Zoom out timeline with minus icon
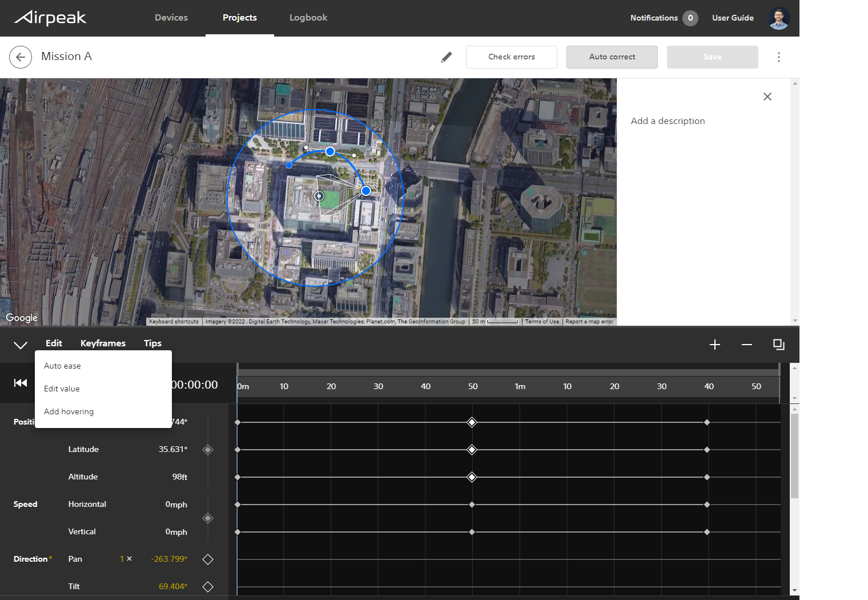868x600 pixels. pos(747,345)
